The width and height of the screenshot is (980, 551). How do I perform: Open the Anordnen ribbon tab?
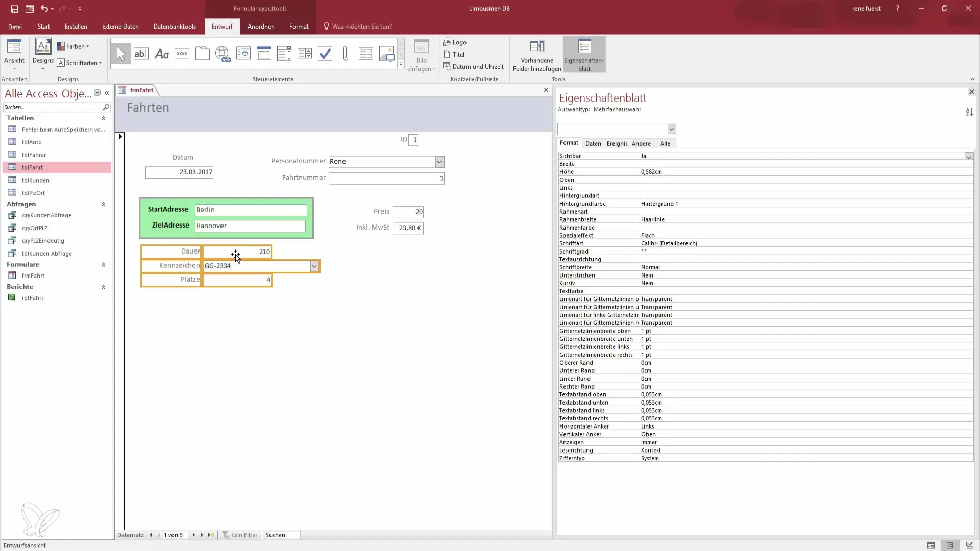pos(261,27)
